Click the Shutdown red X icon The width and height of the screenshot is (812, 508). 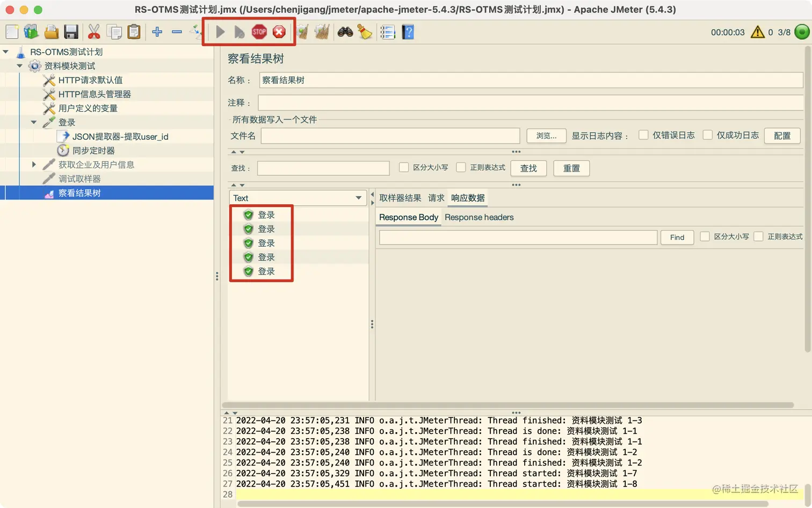coord(279,32)
